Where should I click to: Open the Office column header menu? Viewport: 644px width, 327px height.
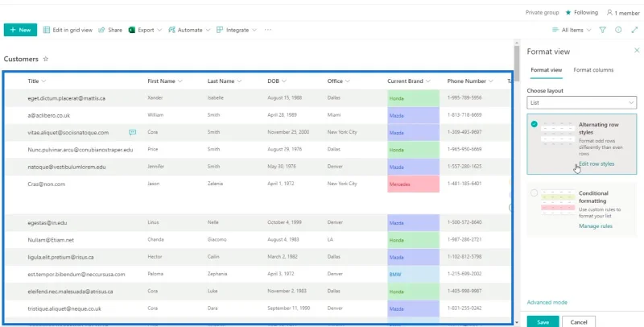[339, 81]
